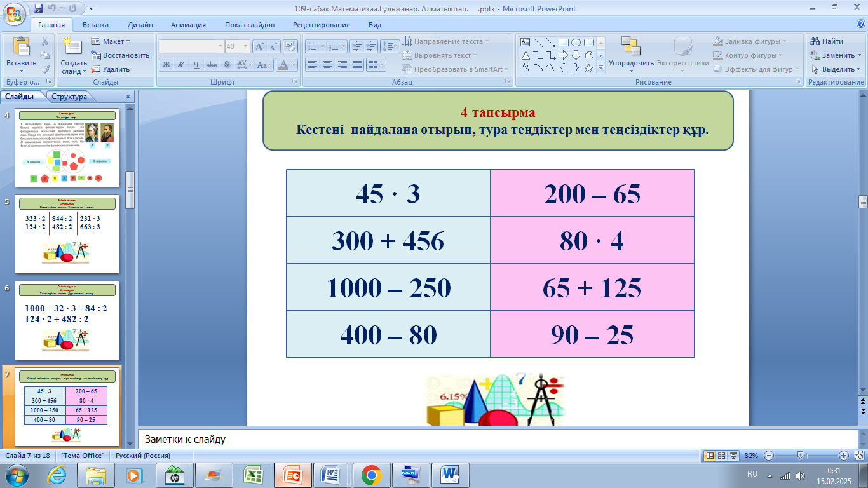
Task: Switch to the Дизайн ribbon tab
Action: point(140,25)
